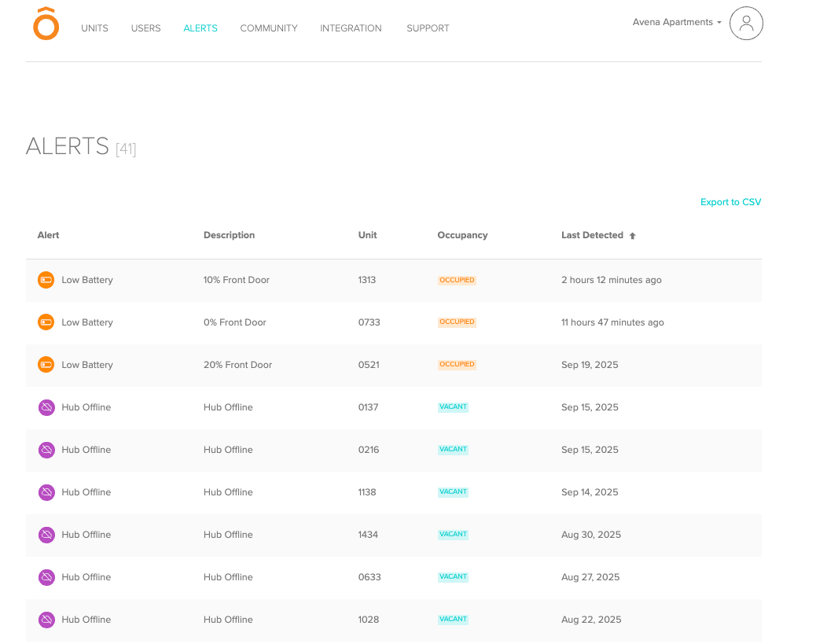Click Hub Offline icon for unit 1028
The height and width of the screenshot is (644, 827).
coord(46,620)
